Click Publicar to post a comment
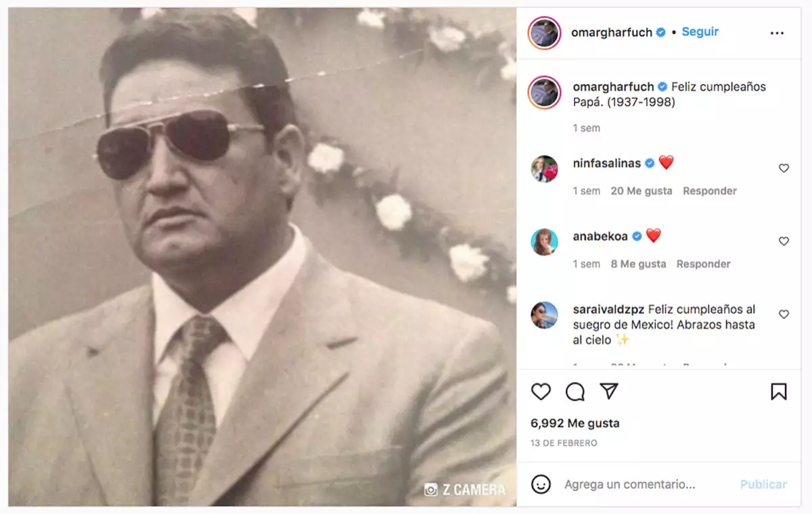The image size is (812, 514). 763,484
